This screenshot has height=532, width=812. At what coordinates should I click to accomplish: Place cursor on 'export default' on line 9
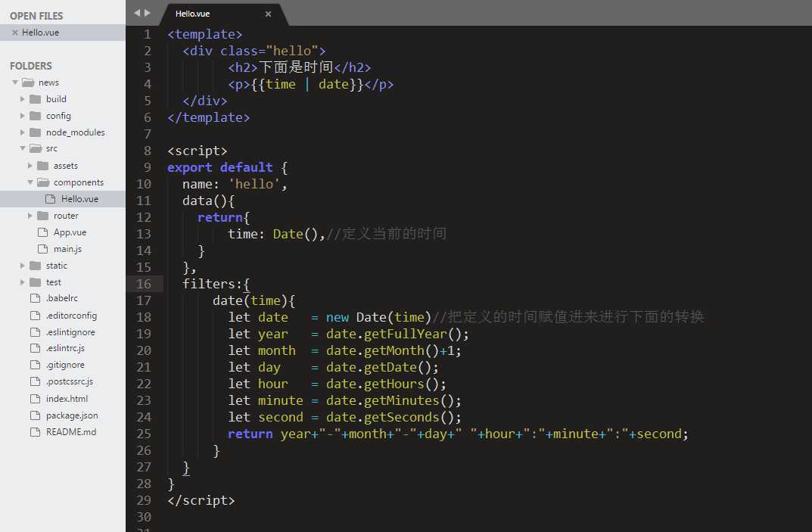click(220, 168)
